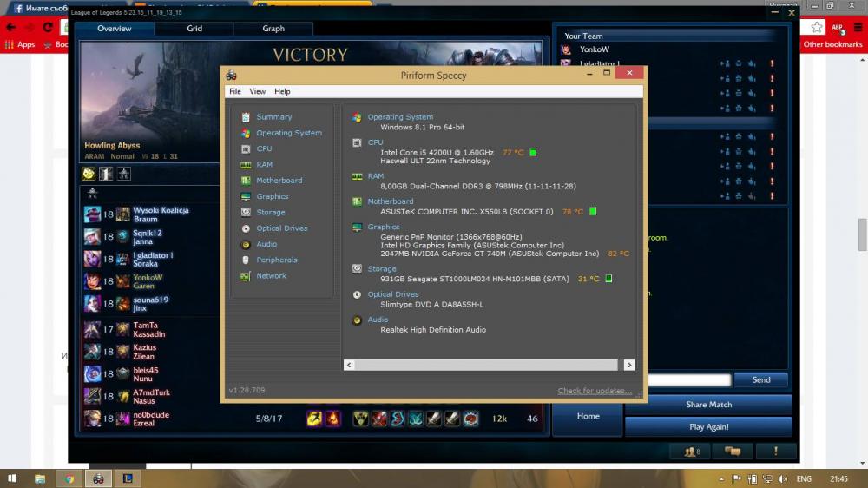Screen dimensions: 868x488
Task: Open the friends list icon in League client
Action: 692,452
